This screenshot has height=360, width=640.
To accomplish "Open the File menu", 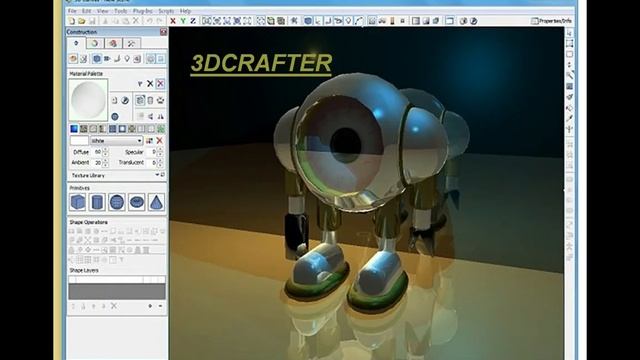I will tap(72, 11).
